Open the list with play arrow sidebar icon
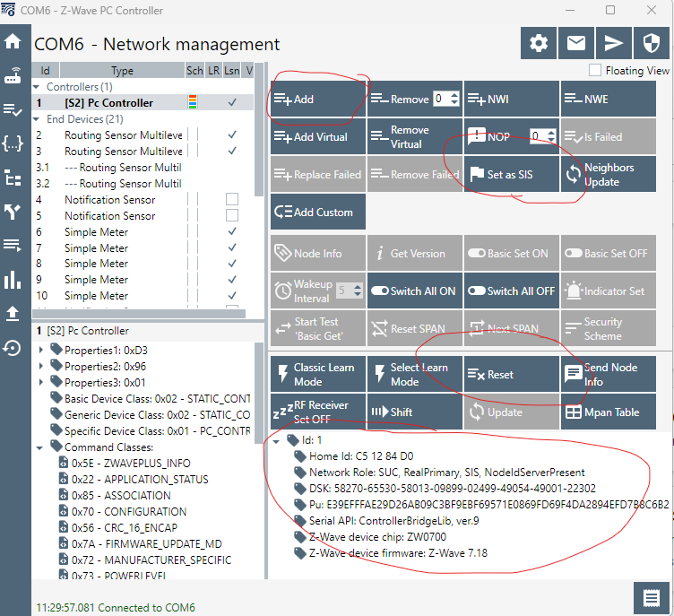Image resolution: width=674 pixels, height=616 pixels. 13,246
